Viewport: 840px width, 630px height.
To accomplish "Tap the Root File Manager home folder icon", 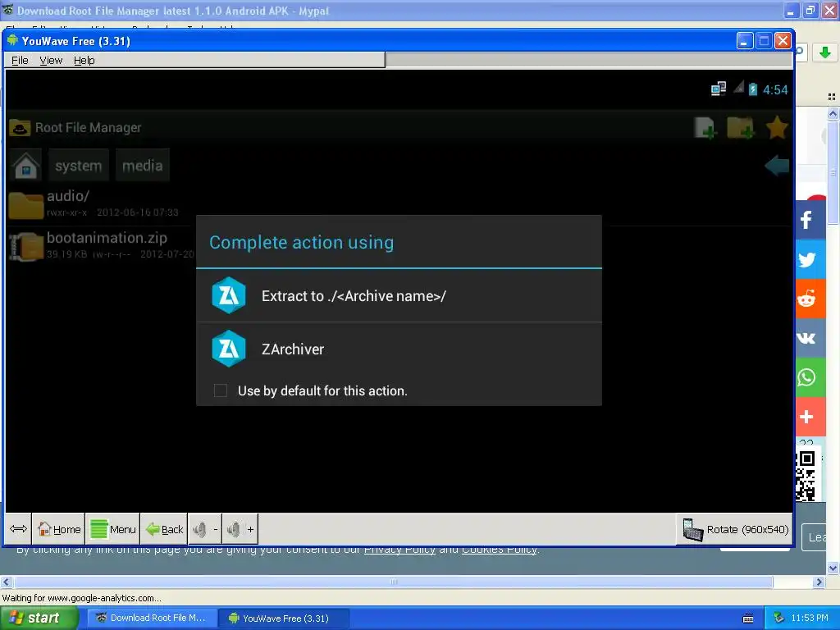I will (25, 166).
